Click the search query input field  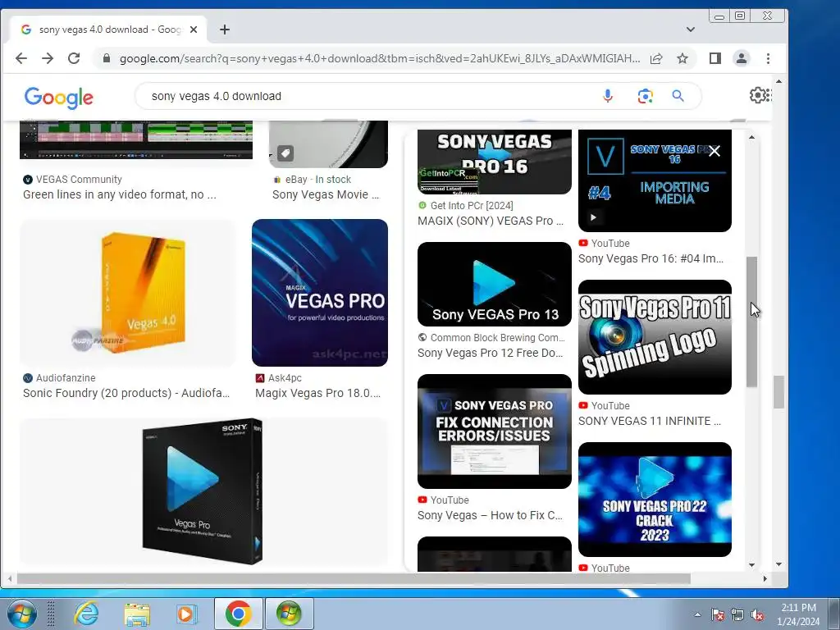coord(370,96)
